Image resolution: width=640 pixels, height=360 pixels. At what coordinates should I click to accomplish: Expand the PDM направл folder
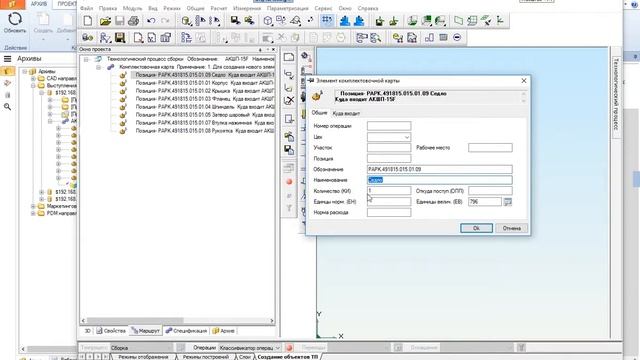(33, 213)
